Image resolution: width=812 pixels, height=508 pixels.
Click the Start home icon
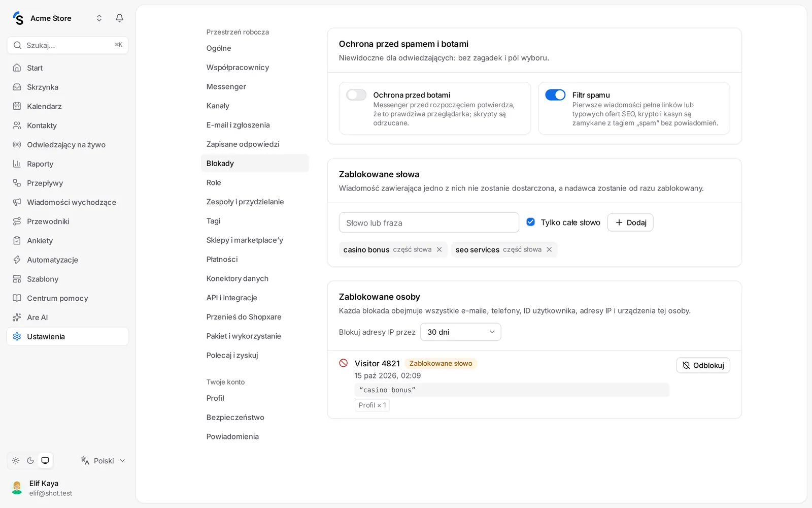[17, 68]
